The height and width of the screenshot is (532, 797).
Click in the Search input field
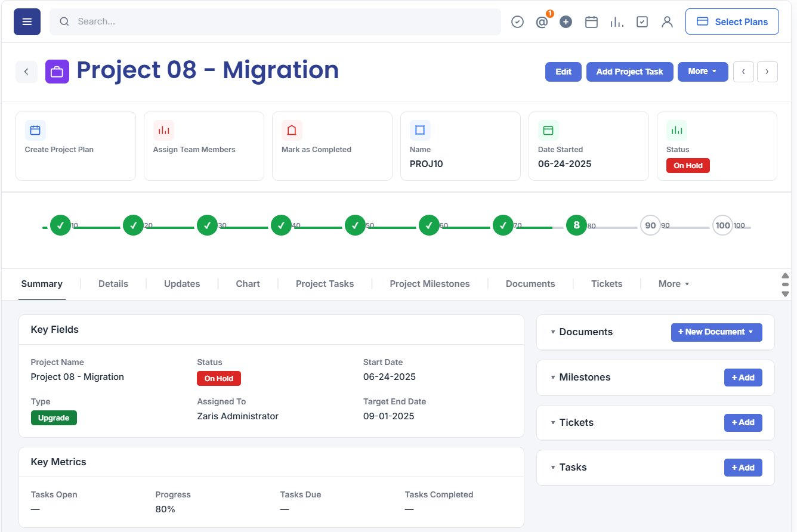tap(275, 21)
